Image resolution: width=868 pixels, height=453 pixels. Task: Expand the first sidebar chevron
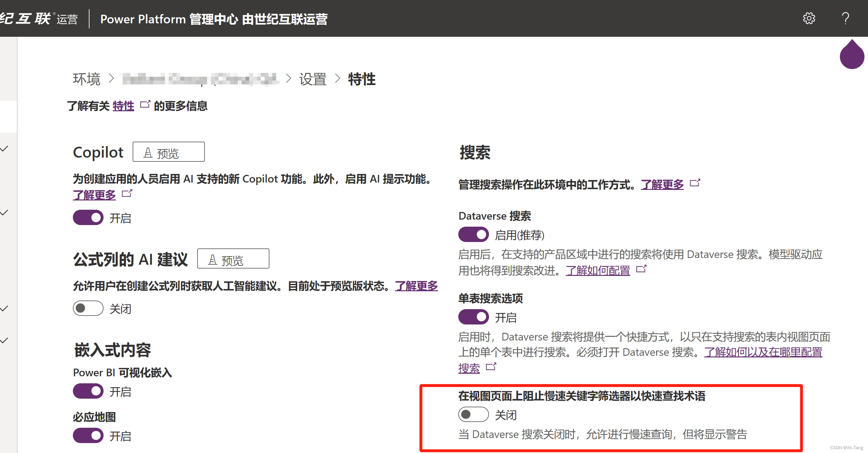pos(4,149)
